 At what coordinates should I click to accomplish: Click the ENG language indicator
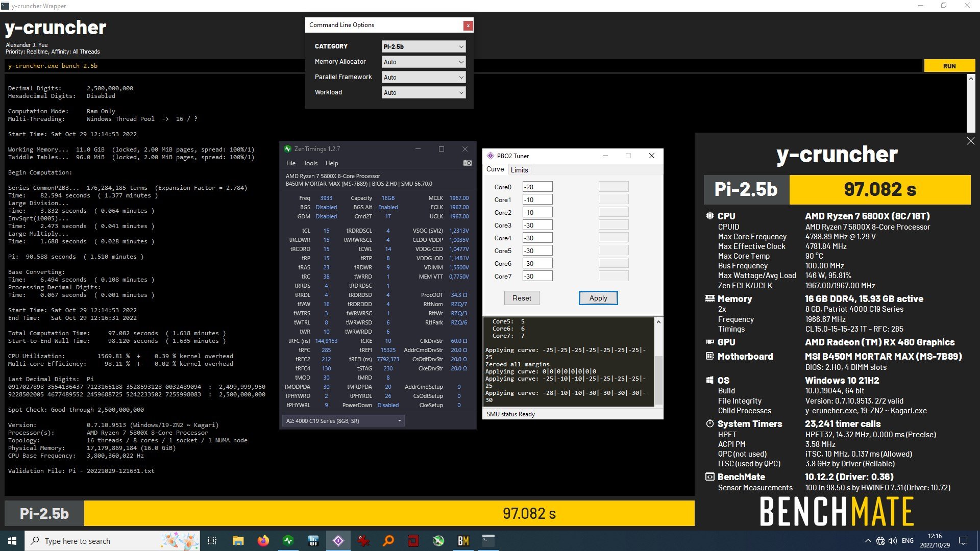(908, 541)
